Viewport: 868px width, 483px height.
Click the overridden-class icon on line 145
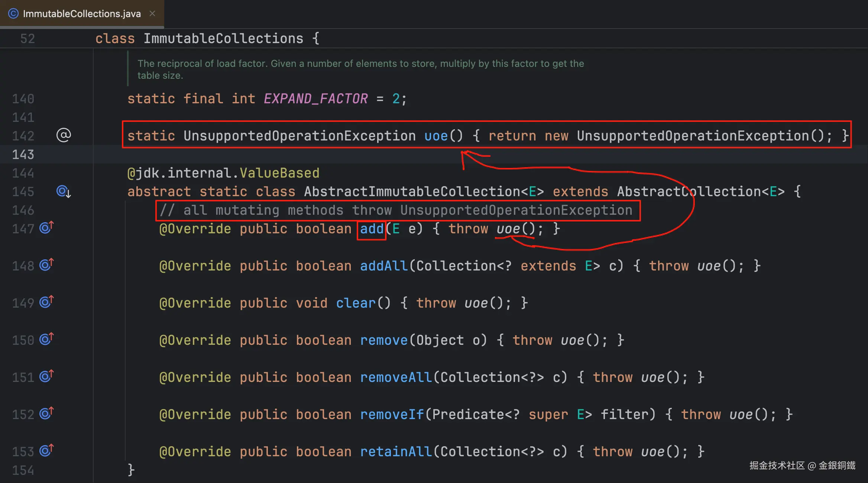(x=63, y=191)
